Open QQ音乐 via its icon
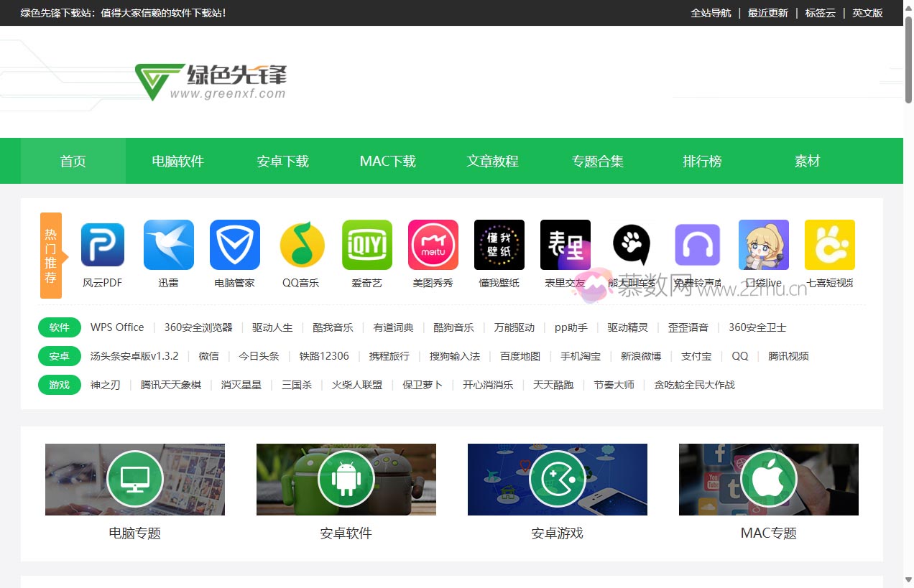This screenshot has width=914, height=588. click(x=300, y=244)
